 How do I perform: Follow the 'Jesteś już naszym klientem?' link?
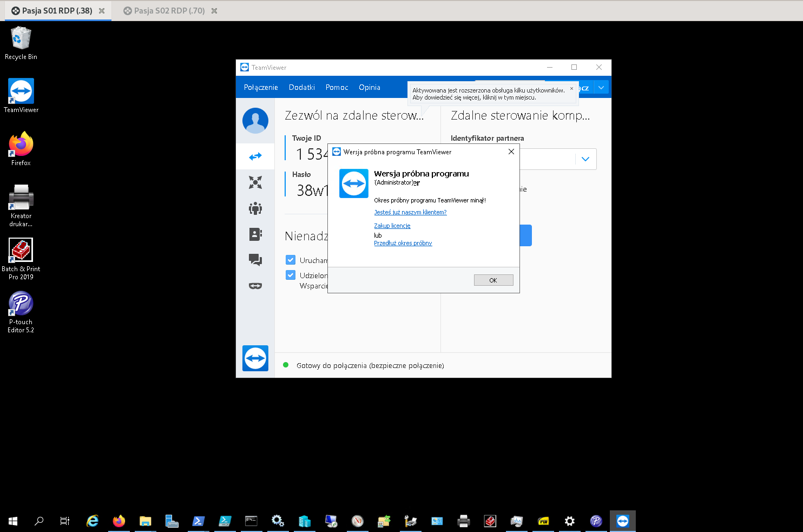click(410, 212)
